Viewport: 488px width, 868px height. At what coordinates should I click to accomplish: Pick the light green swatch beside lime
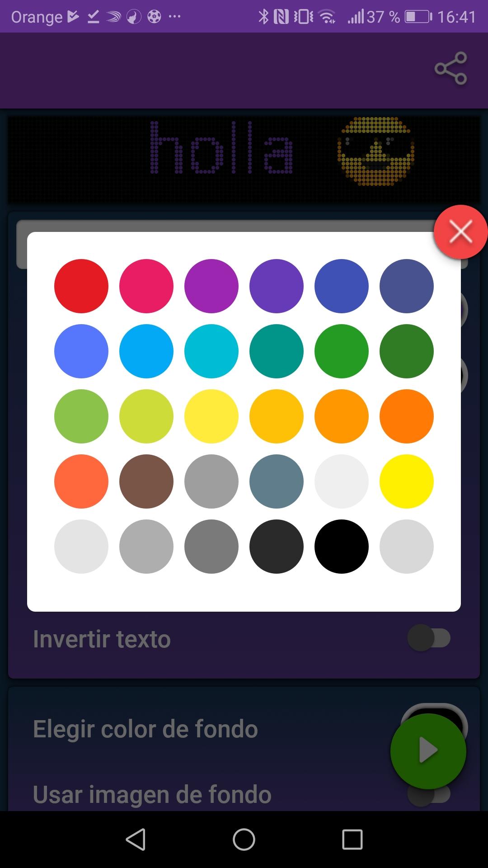(81, 416)
